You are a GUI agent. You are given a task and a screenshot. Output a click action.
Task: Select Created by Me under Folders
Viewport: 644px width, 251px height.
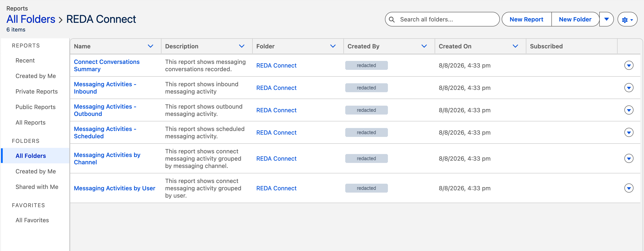(x=36, y=171)
